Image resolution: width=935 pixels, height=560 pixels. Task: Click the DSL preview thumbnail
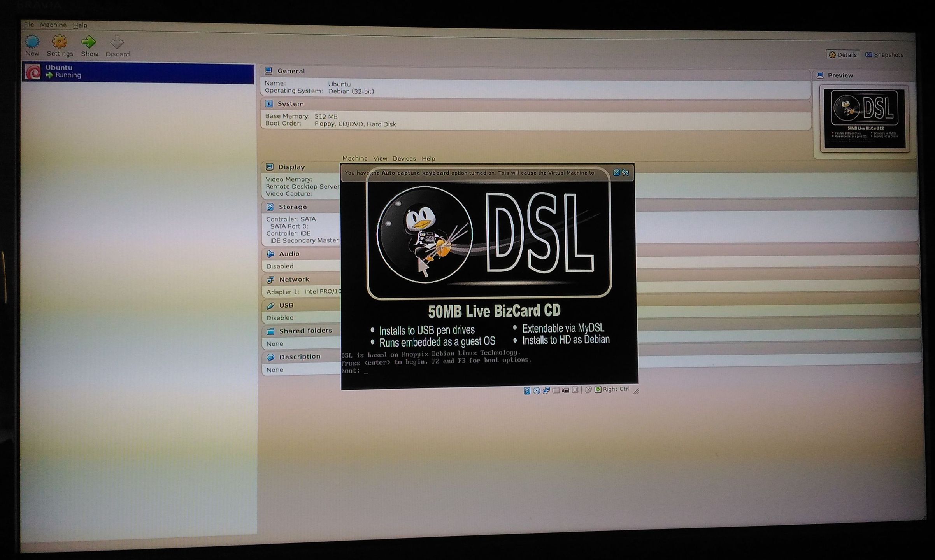(x=865, y=119)
